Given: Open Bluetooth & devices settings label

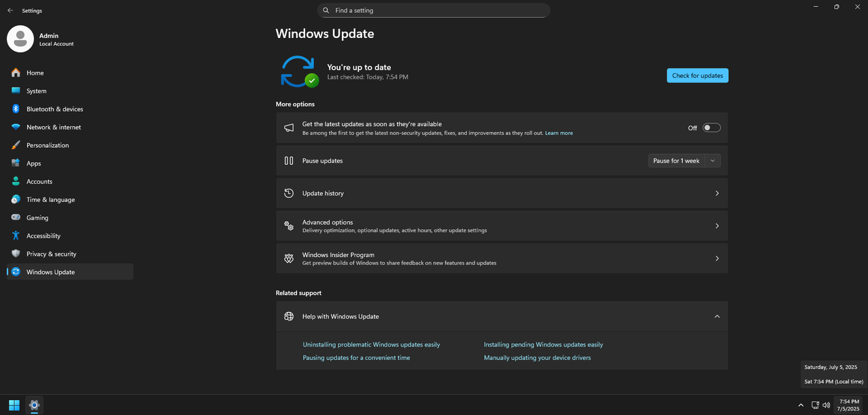Looking at the screenshot, I should (55, 109).
